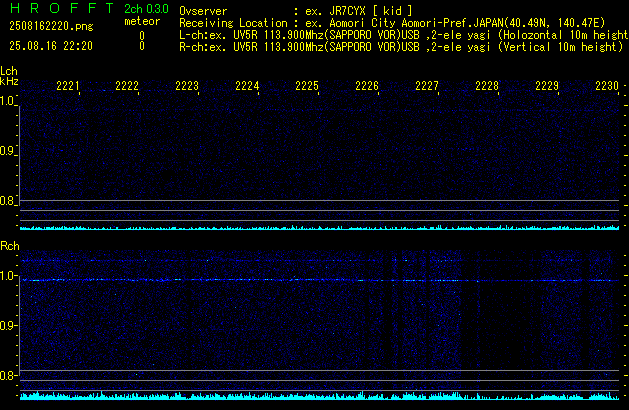This screenshot has width=629, height=410.
Task: Click time marker 2226
Action: [367, 86]
